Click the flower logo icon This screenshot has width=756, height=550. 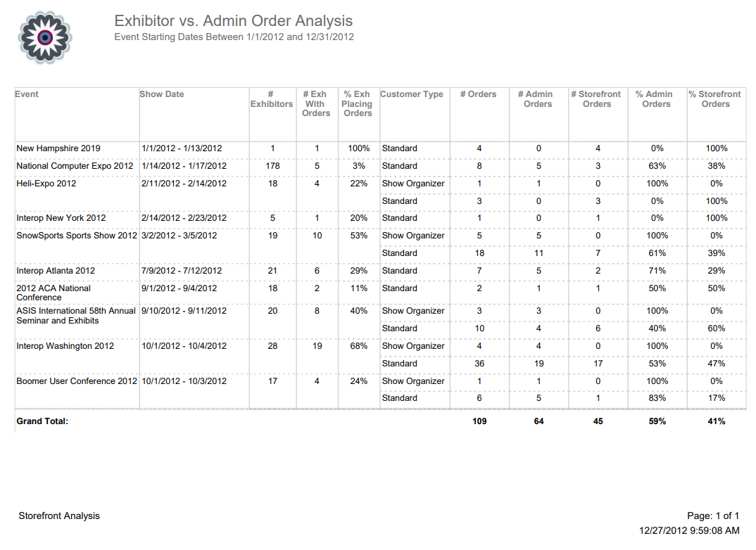(44, 37)
